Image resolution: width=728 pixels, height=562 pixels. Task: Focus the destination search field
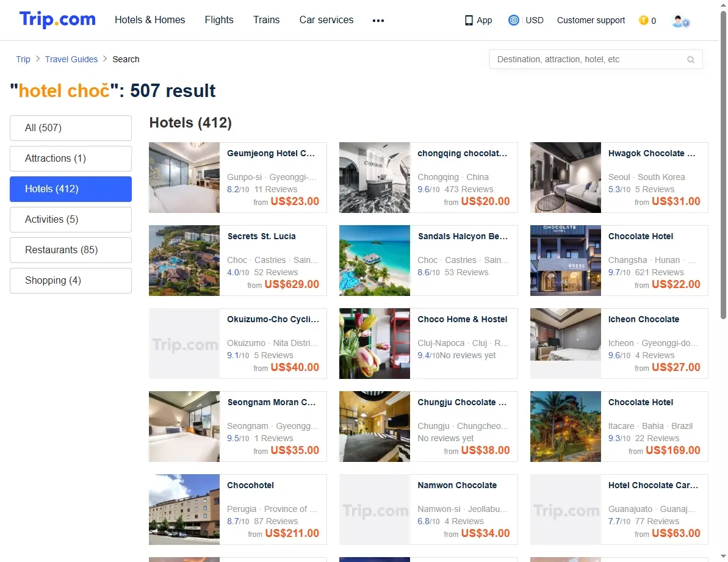(596, 59)
